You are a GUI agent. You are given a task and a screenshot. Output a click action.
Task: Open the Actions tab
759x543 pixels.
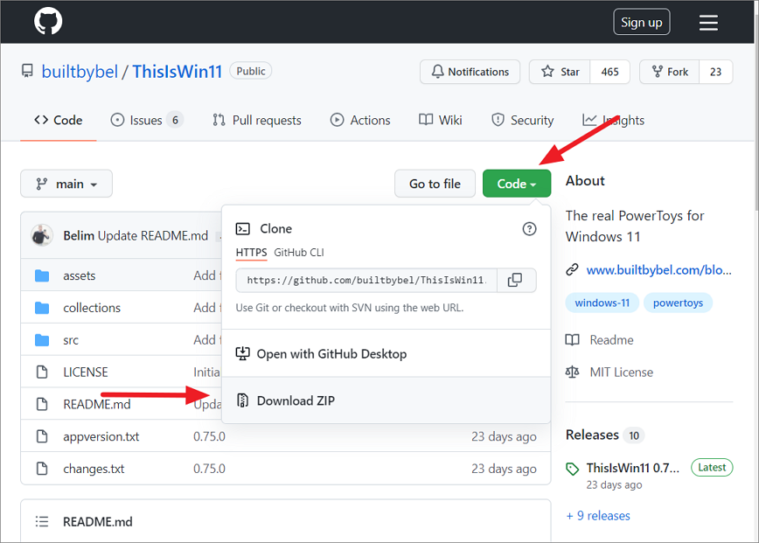(x=360, y=120)
